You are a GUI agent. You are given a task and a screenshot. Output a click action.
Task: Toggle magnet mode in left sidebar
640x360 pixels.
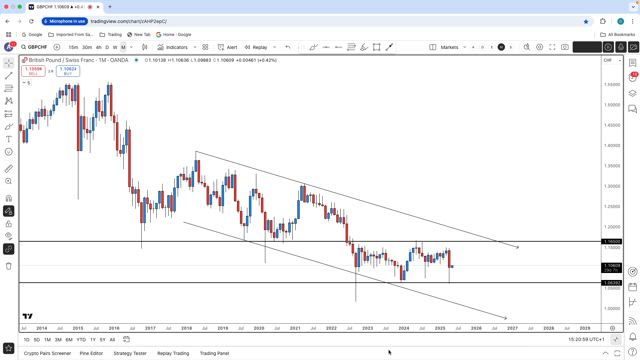coord(9,198)
